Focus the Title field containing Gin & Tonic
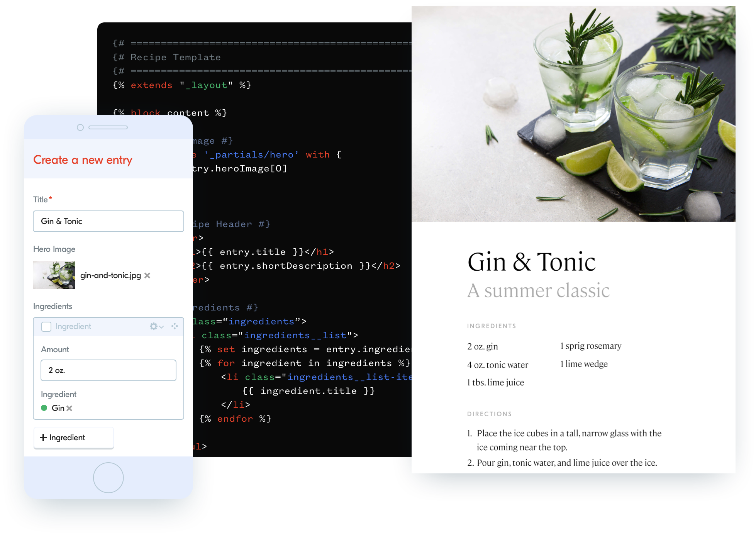Viewport: 756px width, 536px height. [108, 221]
